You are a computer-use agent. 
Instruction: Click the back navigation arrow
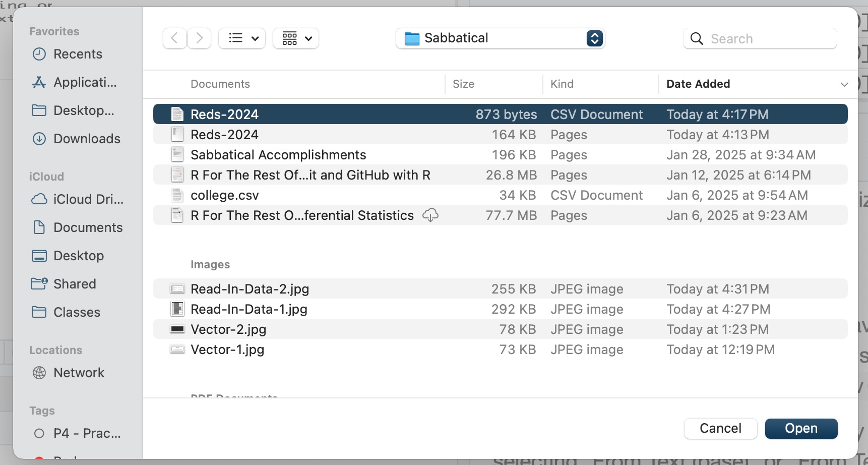point(174,38)
